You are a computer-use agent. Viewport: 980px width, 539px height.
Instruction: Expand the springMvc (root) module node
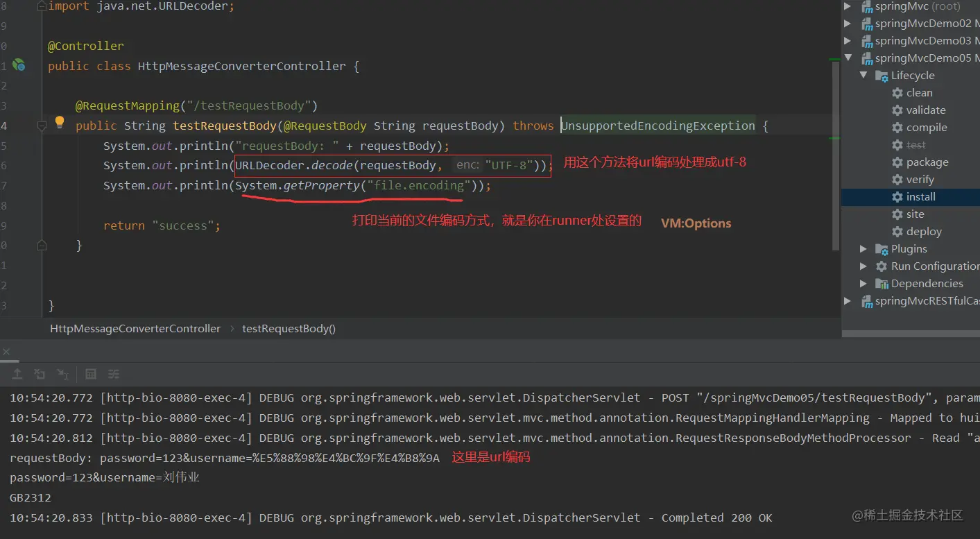pos(848,6)
